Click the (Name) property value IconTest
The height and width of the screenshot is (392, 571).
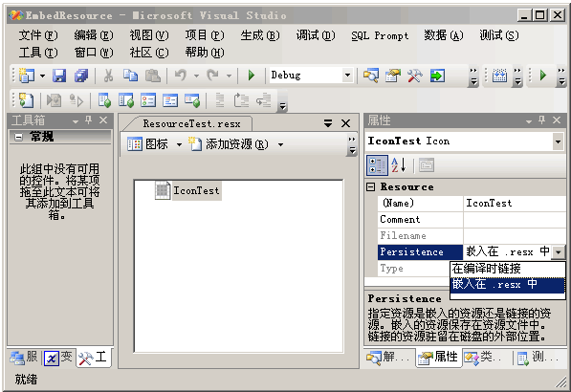click(515, 203)
